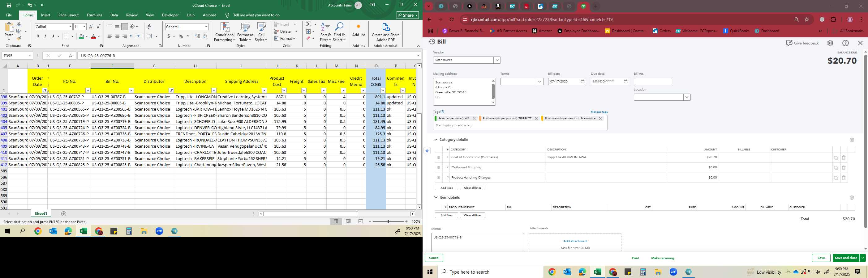The width and height of the screenshot is (868, 278).
Task: Open the Location dropdown in bill
Action: pyautogui.click(x=687, y=97)
